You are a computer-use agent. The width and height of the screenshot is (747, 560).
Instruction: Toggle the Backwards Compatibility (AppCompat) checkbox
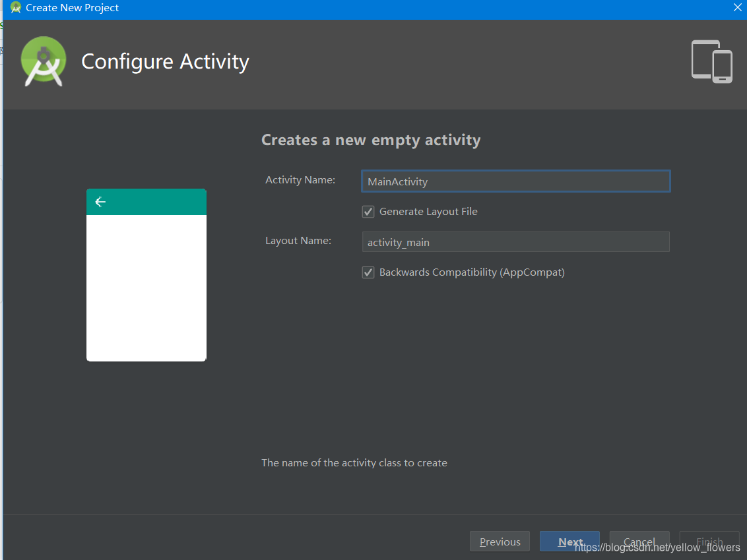coord(368,272)
